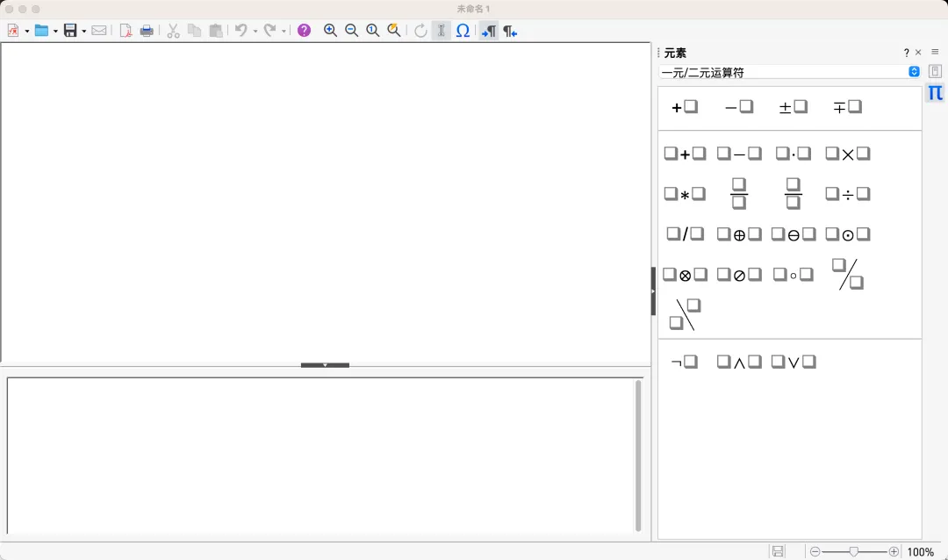
Task: Export directly as PDF icon
Action: (x=126, y=30)
